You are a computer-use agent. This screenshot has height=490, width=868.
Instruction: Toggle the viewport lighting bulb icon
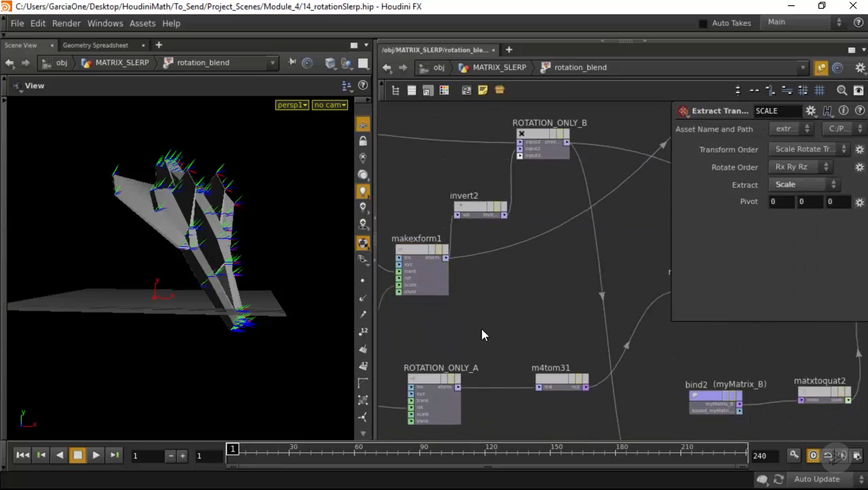coord(363,191)
